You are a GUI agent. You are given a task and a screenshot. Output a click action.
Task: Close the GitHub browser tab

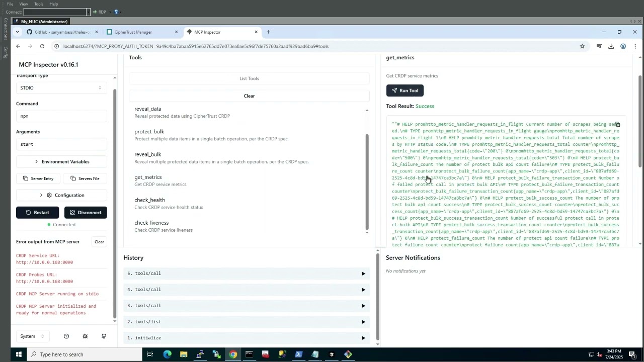click(x=97, y=32)
